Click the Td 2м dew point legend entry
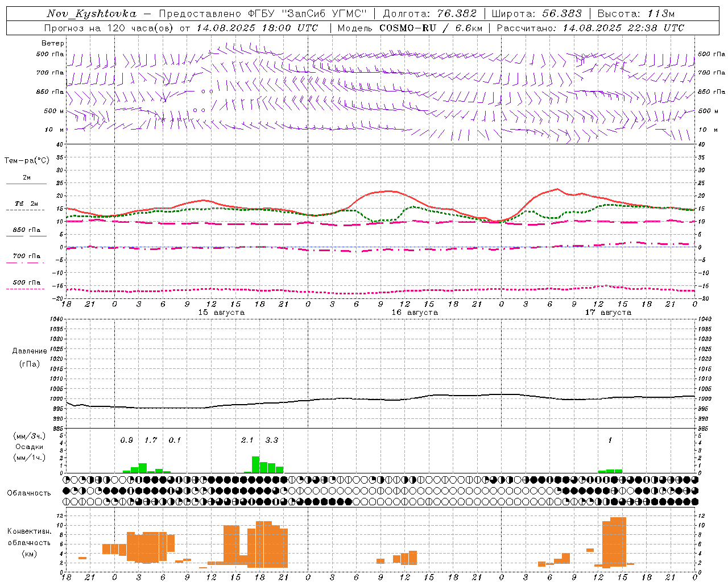This screenshot has height=582, width=728. [26, 204]
